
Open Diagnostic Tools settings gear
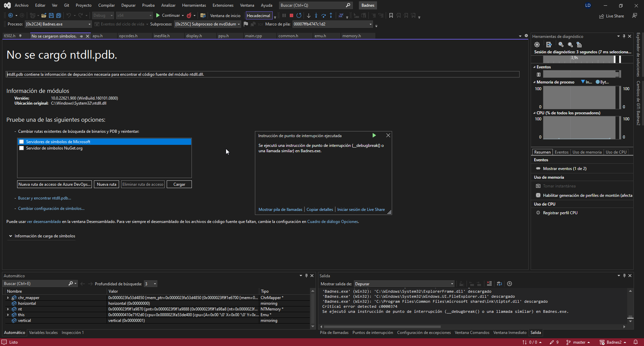point(537,44)
